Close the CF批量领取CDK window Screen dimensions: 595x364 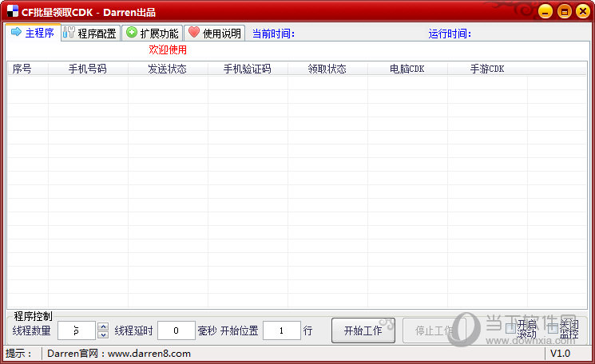[583, 11]
